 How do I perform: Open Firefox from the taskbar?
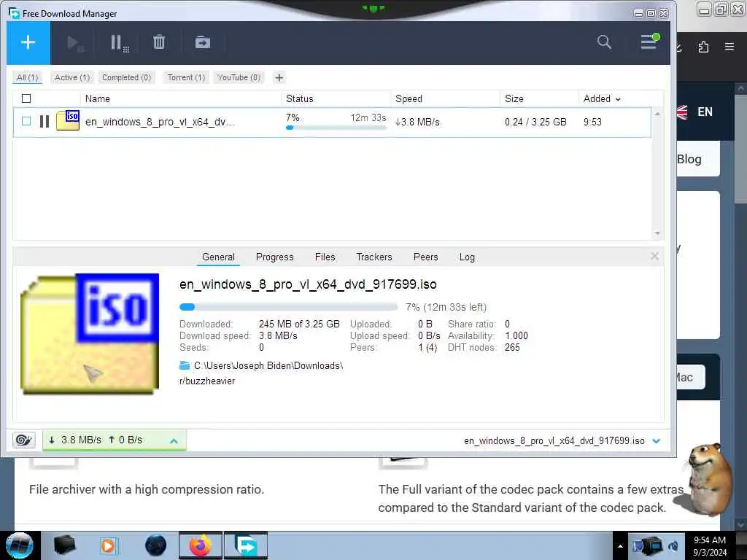pos(201,545)
